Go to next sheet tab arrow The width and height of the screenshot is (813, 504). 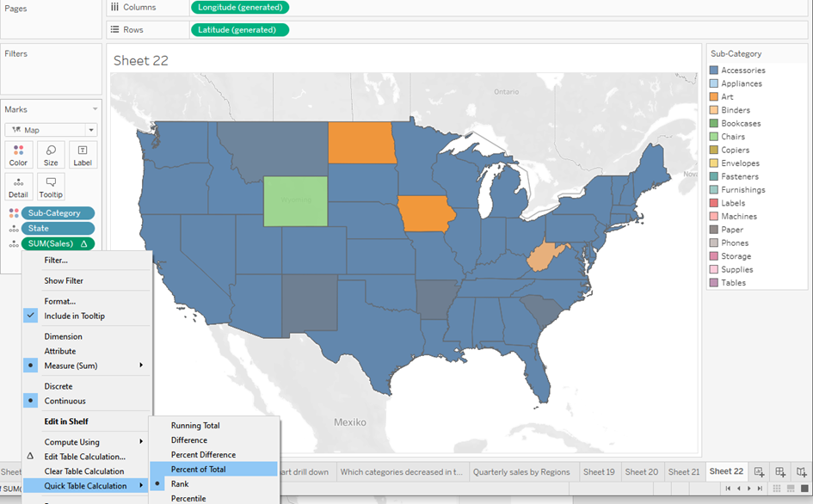pos(749,489)
